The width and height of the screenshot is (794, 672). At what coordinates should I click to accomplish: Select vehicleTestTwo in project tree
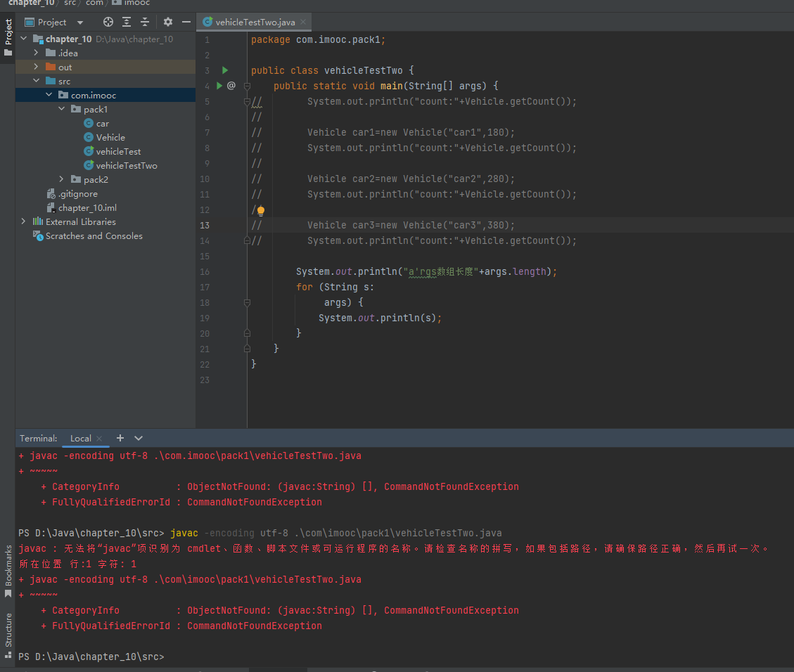pos(127,165)
